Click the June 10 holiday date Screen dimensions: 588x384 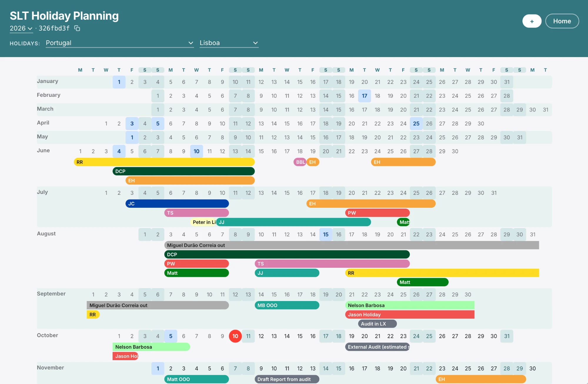[196, 151]
